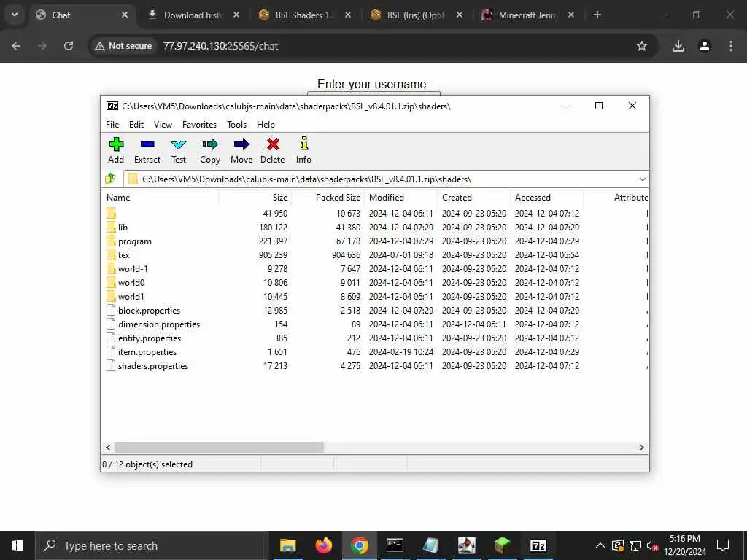This screenshot has width=747, height=560.
Task: Click the scroll left arrow of file list
Action: point(108,447)
